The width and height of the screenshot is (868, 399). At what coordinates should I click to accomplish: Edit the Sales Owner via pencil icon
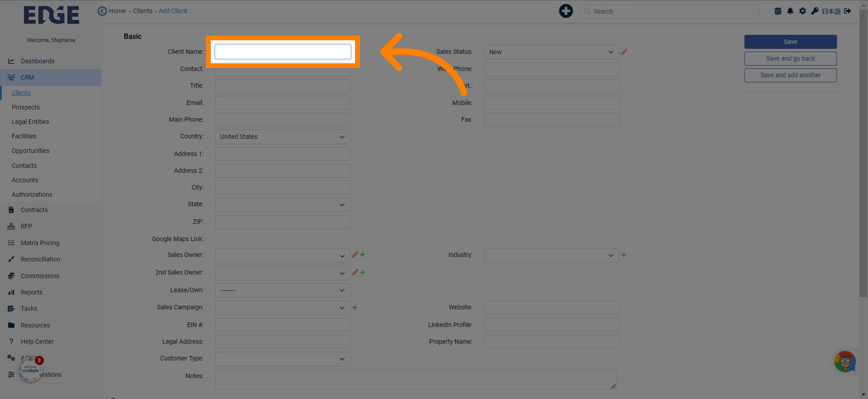(355, 255)
